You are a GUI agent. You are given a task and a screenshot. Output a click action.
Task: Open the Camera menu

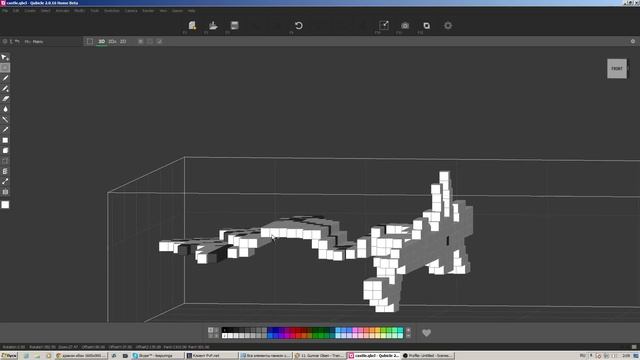(131, 11)
